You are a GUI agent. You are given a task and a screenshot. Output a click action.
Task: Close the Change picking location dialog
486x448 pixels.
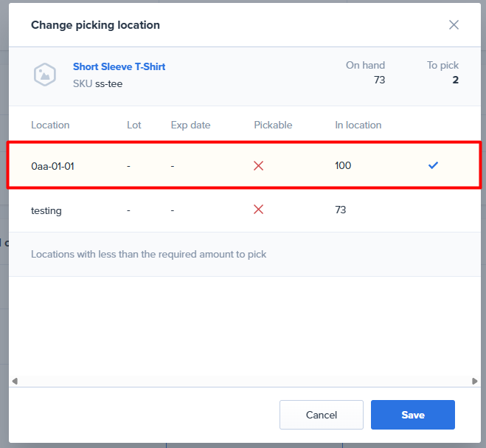pos(454,25)
